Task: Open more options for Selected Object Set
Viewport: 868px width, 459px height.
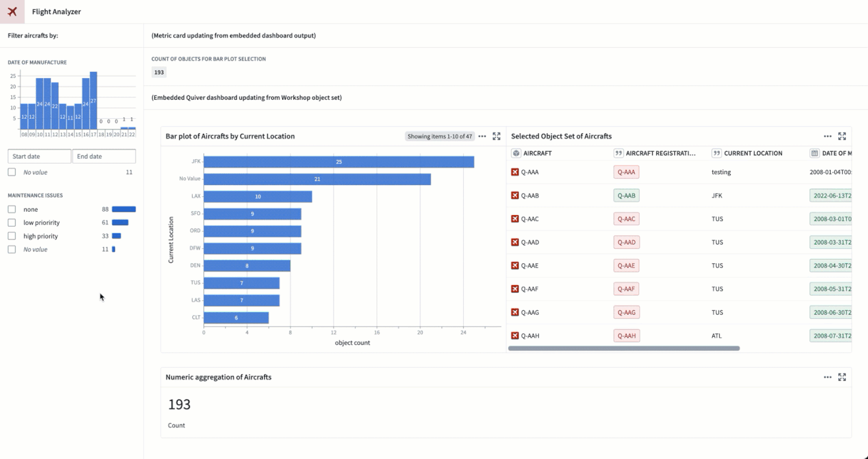Action: coord(828,136)
